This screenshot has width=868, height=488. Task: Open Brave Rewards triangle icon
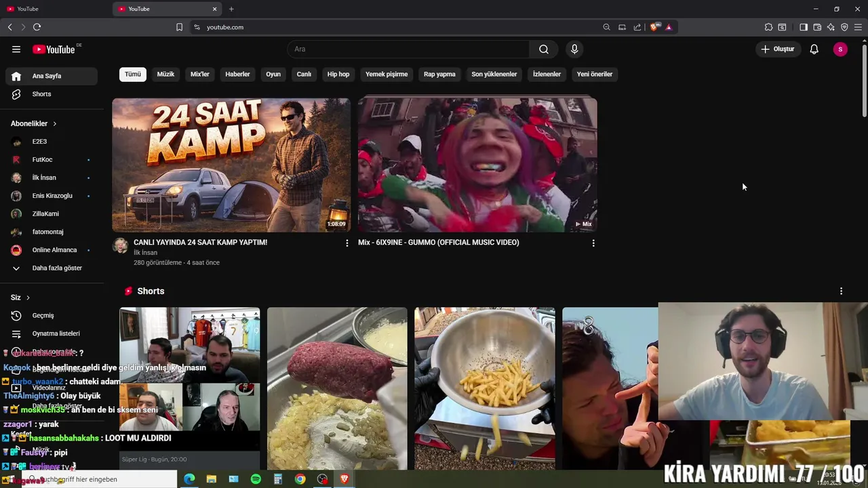pyautogui.click(x=669, y=27)
